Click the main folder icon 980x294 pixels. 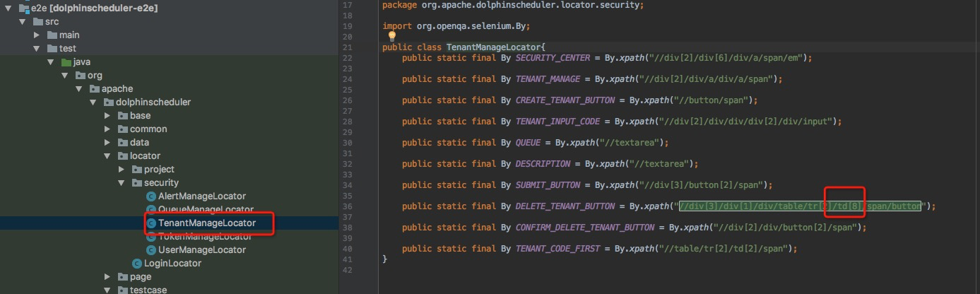pyautogui.click(x=52, y=35)
